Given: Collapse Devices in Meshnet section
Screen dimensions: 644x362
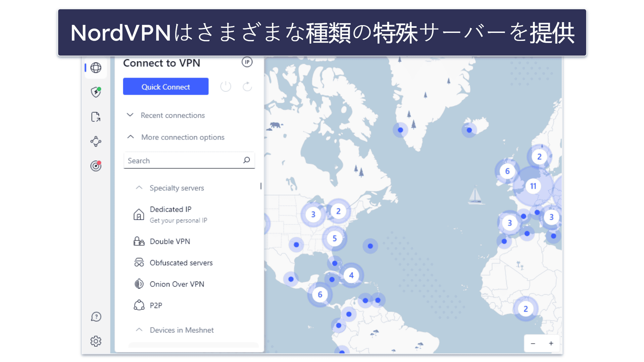Looking at the screenshot, I should click(x=174, y=330).
